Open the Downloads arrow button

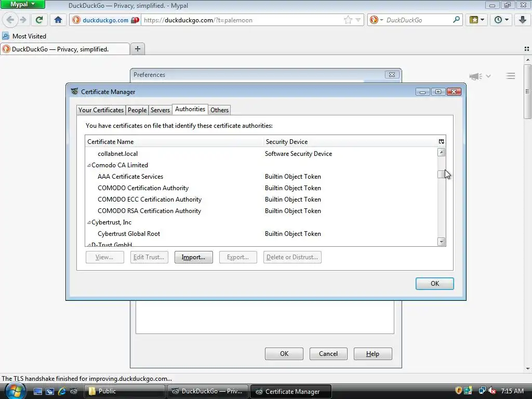[523, 20]
